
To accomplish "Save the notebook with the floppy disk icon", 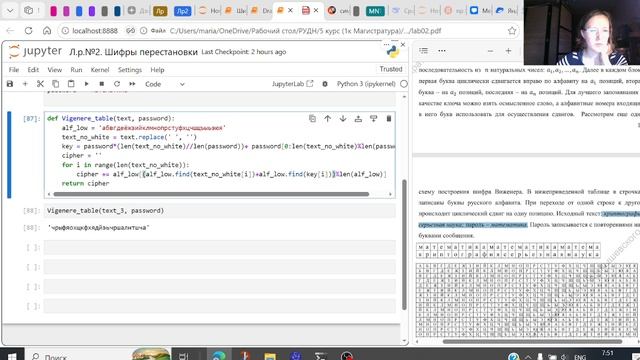I will click(x=10, y=84).
